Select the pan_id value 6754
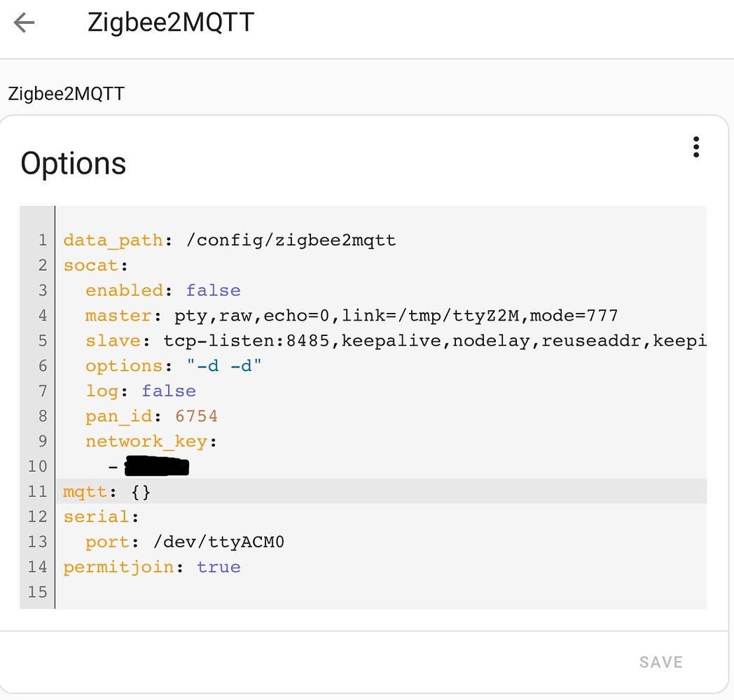 pyautogui.click(x=196, y=416)
